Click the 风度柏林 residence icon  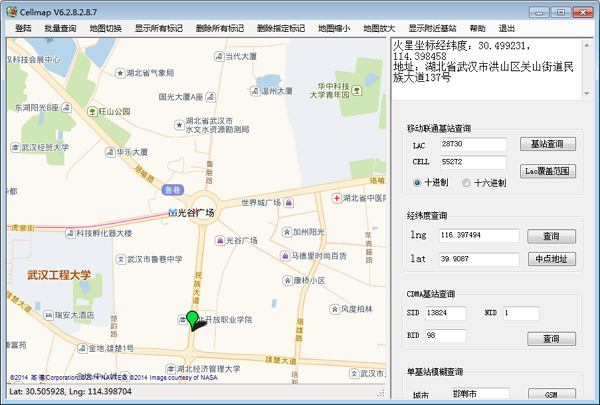(x=334, y=309)
